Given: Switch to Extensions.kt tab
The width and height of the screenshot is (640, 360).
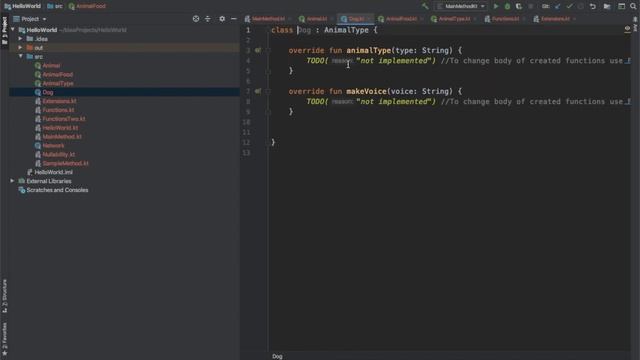Looking at the screenshot, I should point(555,19).
